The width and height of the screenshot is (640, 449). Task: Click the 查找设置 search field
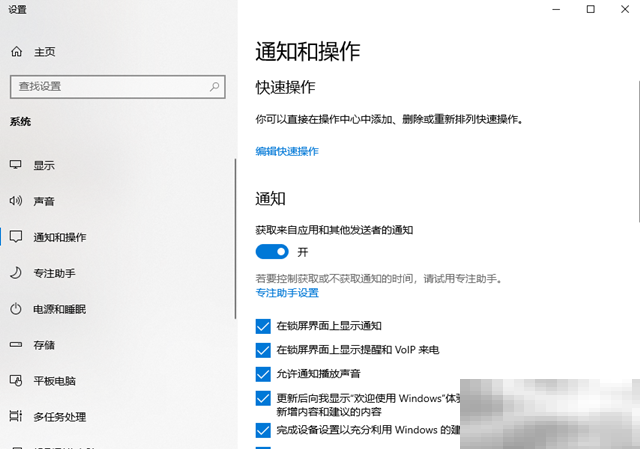pyautogui.click(x=118, y=87)
